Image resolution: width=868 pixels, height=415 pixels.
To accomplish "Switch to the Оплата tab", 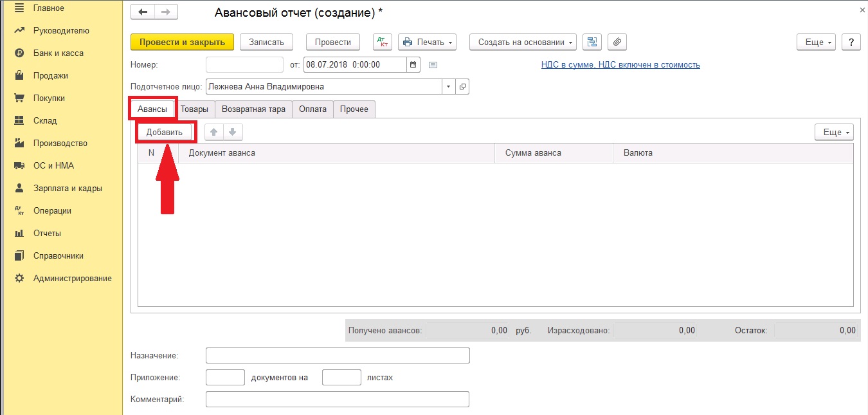I will (x=312, y=109).
